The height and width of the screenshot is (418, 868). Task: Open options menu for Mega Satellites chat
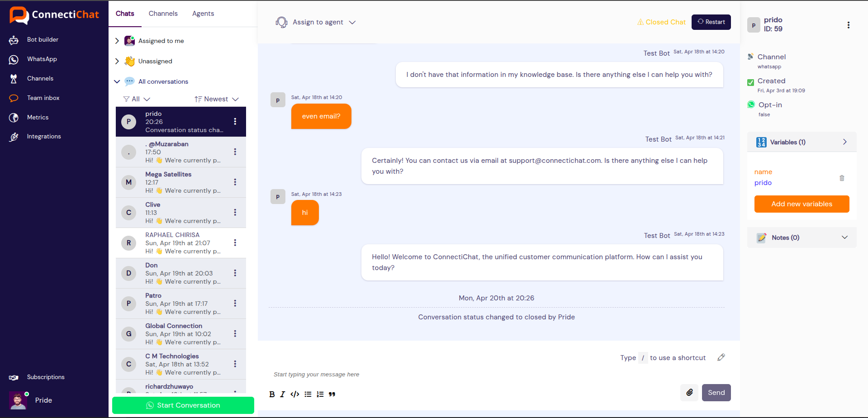235,182
